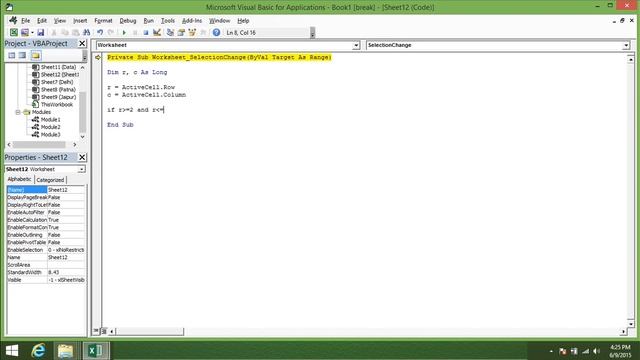640x360 pixels.
Task: Open the Help menu
Action: (x=243, y=20)
